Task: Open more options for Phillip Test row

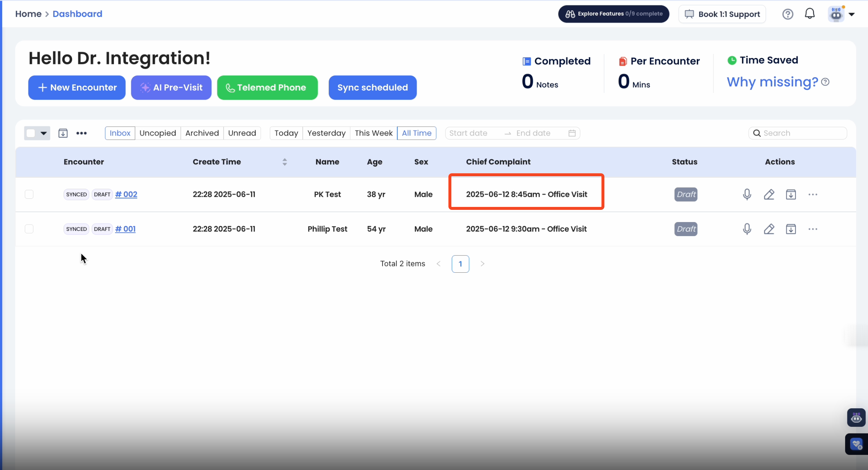Action: pyautogui.click(x=813, y=229)
